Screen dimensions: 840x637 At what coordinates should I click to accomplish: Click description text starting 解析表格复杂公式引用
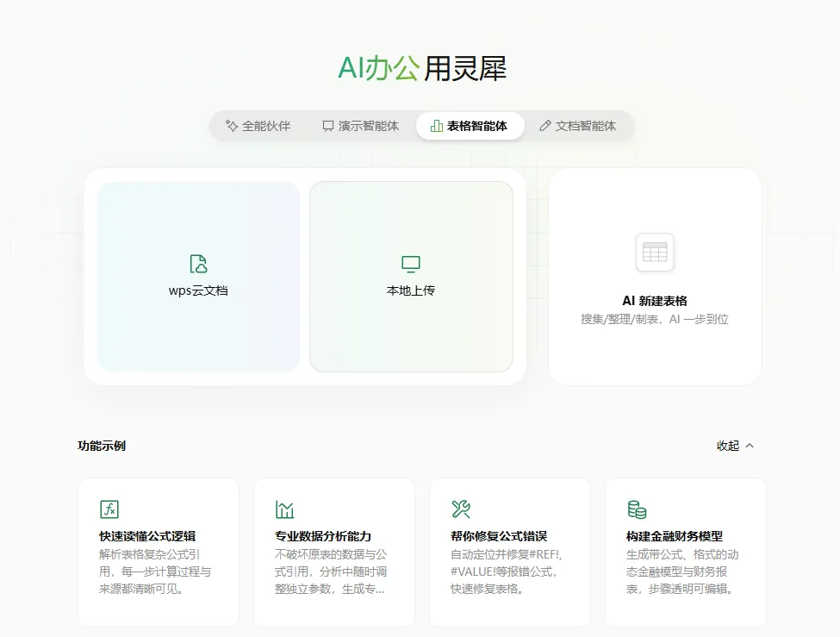155,571
